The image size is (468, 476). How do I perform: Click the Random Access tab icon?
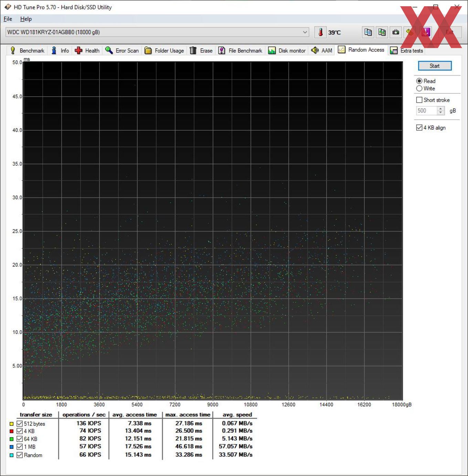(x=341, y=50)
